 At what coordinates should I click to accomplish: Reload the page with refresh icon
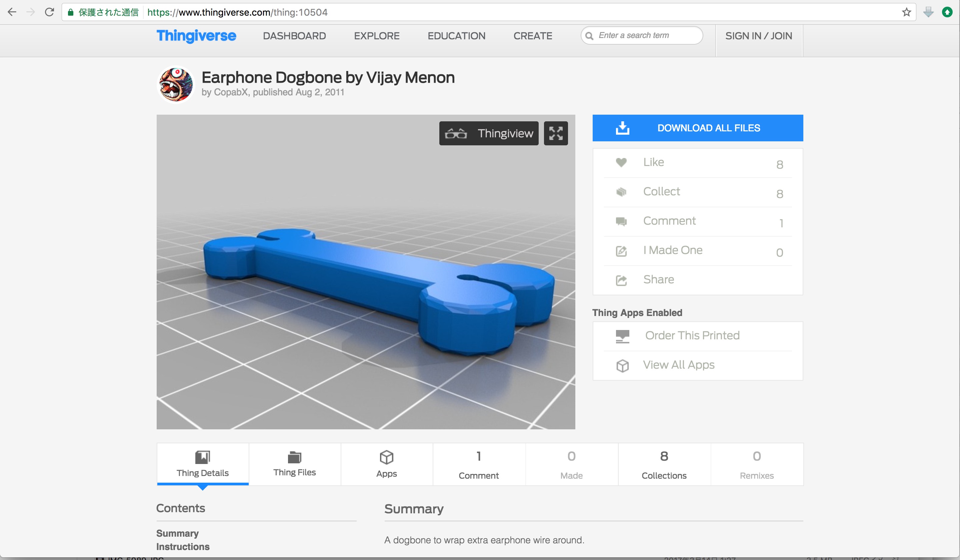[x=49, y=12]
